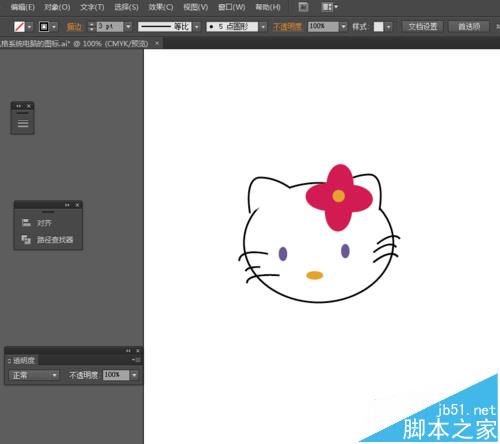Expand the fill swatch dropdown arrow
The image size is (500, 444).
[30, 27]
